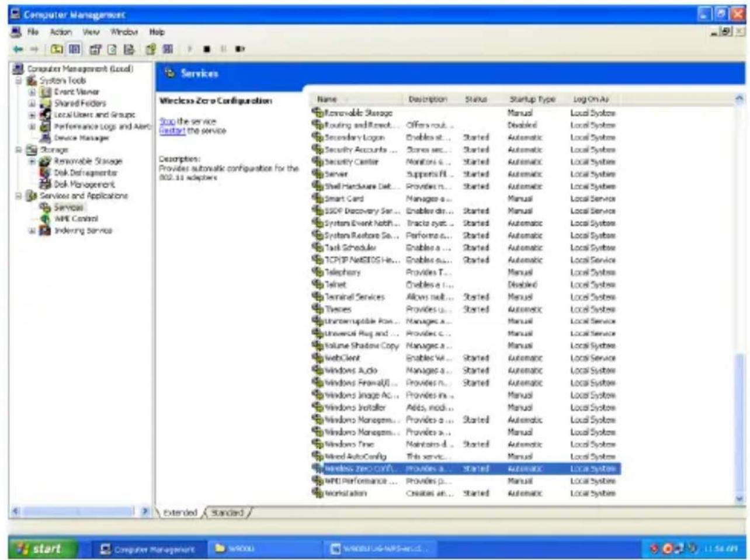Image resolution: width=750 pixels, height=560 pixels.
Task: Click the Stop Service toolbar button
Action: pyautogui.click(x=207, y=49)
